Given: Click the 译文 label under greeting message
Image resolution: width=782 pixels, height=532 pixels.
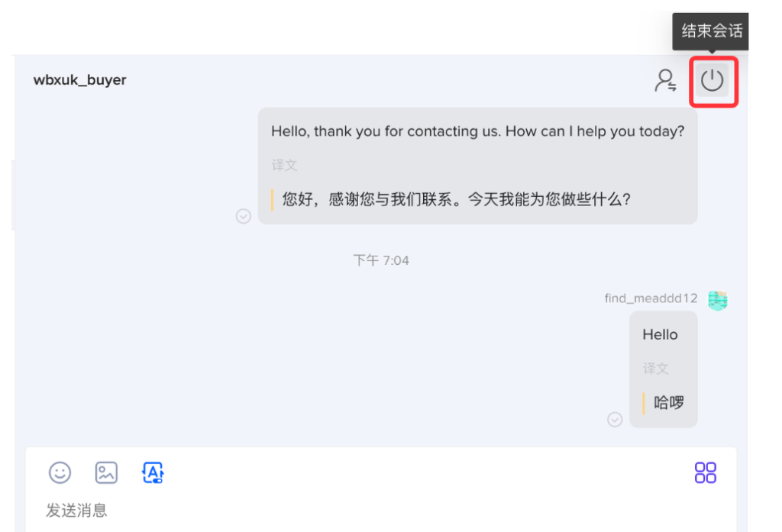Looking at the screenshot, I should click(284, 165).
